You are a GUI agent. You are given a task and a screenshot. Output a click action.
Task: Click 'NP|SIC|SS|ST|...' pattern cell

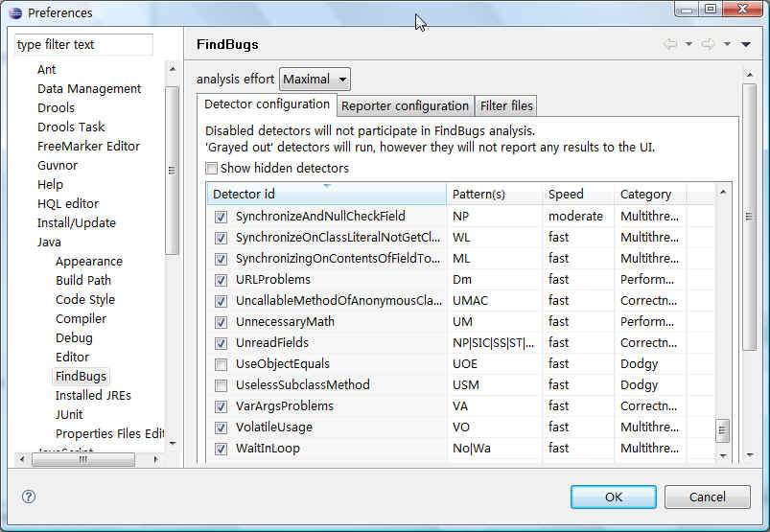pyautogui.click(x=493, y=343)
